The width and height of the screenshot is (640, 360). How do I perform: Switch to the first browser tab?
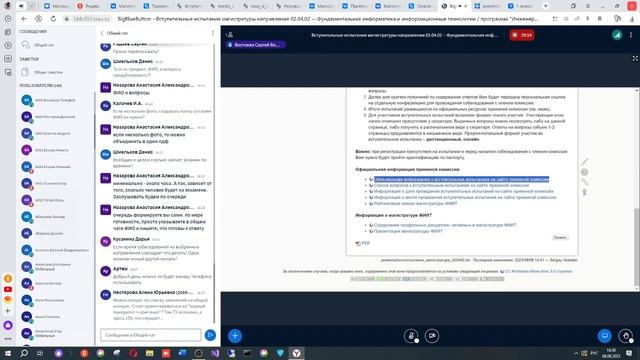click(57, 6)
